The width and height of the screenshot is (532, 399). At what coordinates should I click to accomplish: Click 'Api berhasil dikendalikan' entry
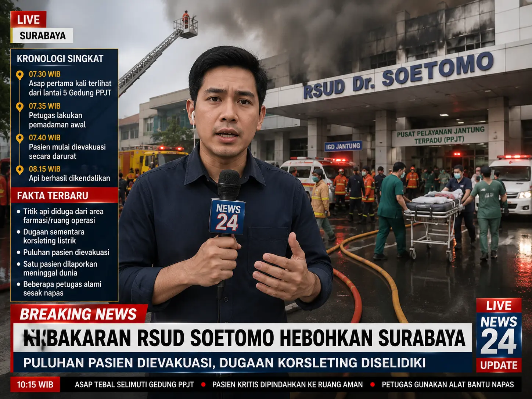(69, 178)
